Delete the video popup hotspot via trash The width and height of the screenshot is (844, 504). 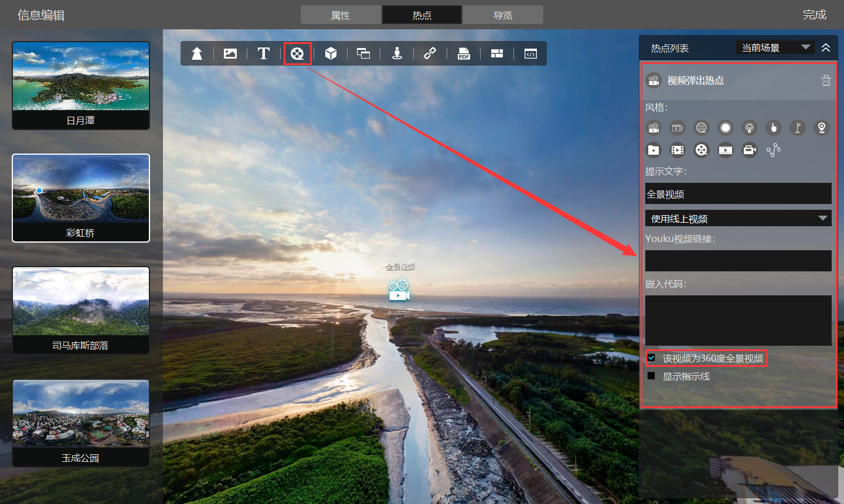tap(826, 81)
